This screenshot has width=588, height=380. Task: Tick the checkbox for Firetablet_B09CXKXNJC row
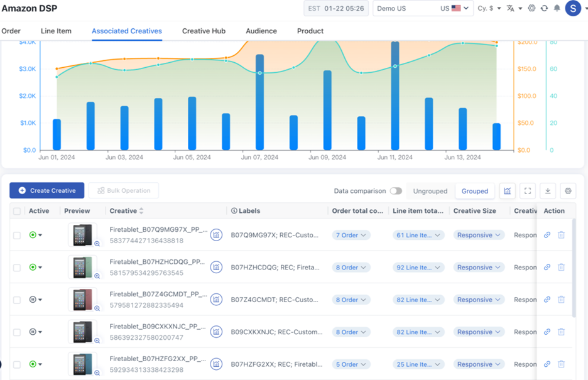(17, 332)
